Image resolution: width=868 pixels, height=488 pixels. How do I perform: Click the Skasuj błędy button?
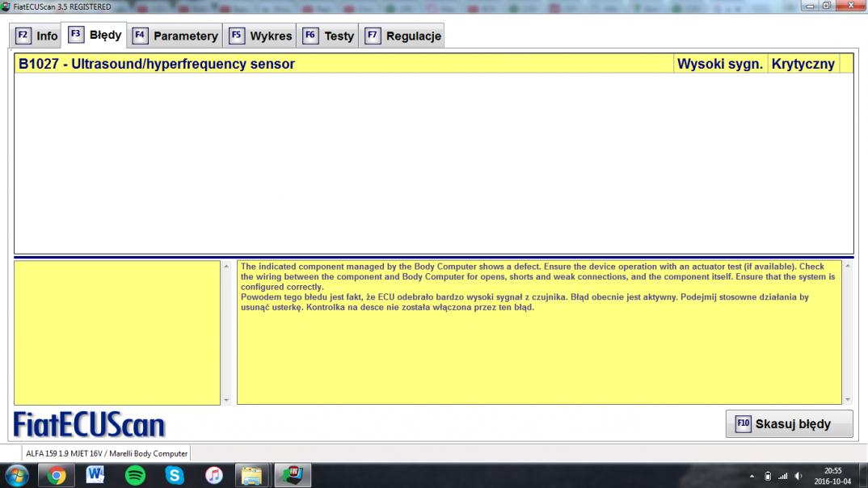coord(789,424)
